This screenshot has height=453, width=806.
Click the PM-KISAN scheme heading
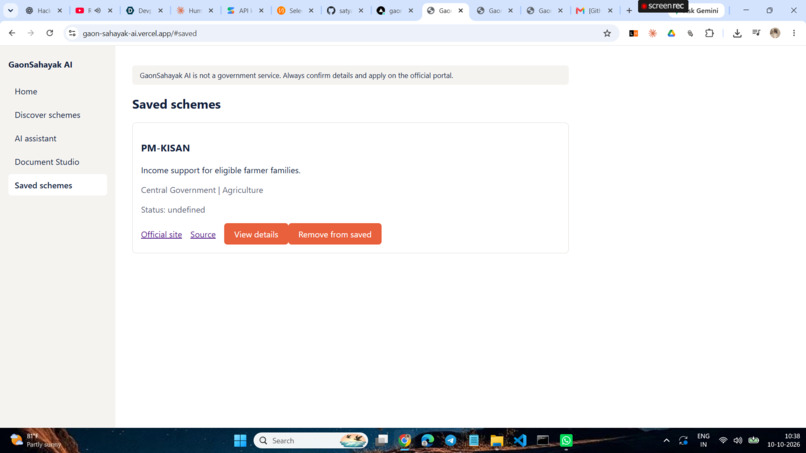[166, 148]
